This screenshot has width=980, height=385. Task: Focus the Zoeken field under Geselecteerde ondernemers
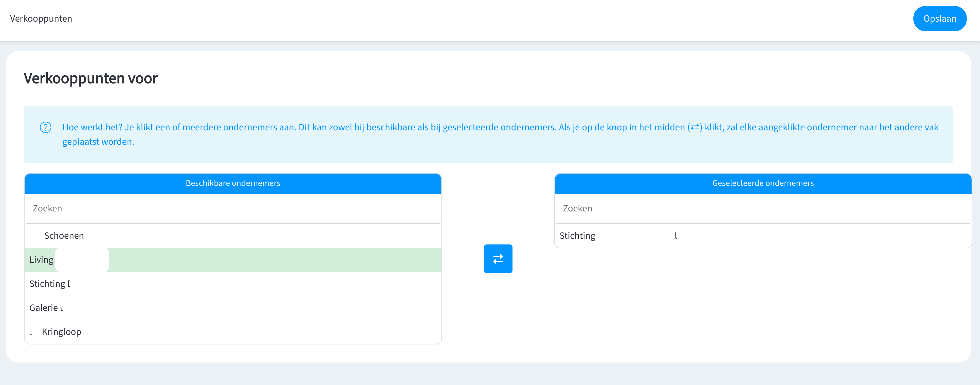762,208
